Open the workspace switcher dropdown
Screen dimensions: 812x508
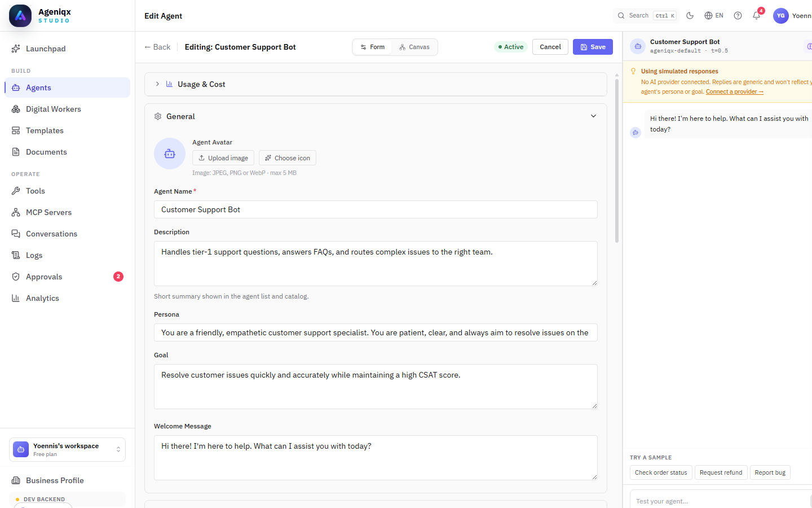pos(67,450)
